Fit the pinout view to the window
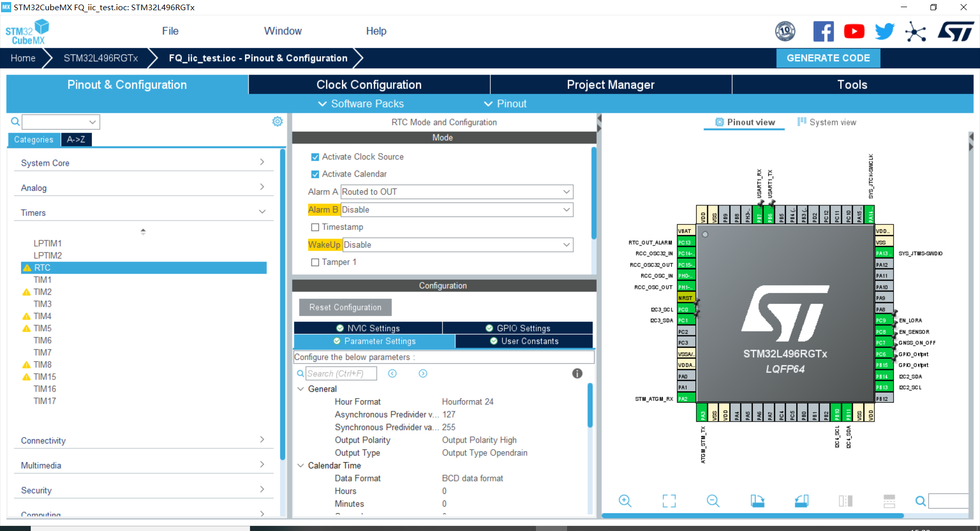980x531 pixels. [x=669, y=501]
